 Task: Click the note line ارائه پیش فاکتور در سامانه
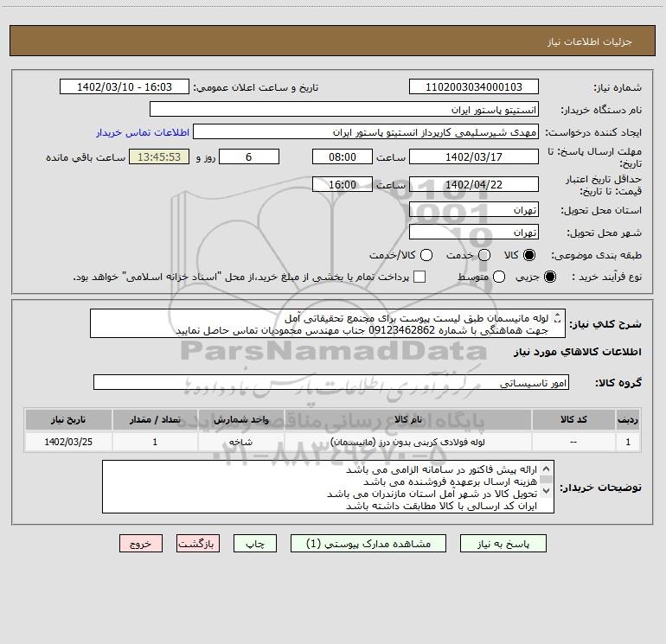(441, 469)
